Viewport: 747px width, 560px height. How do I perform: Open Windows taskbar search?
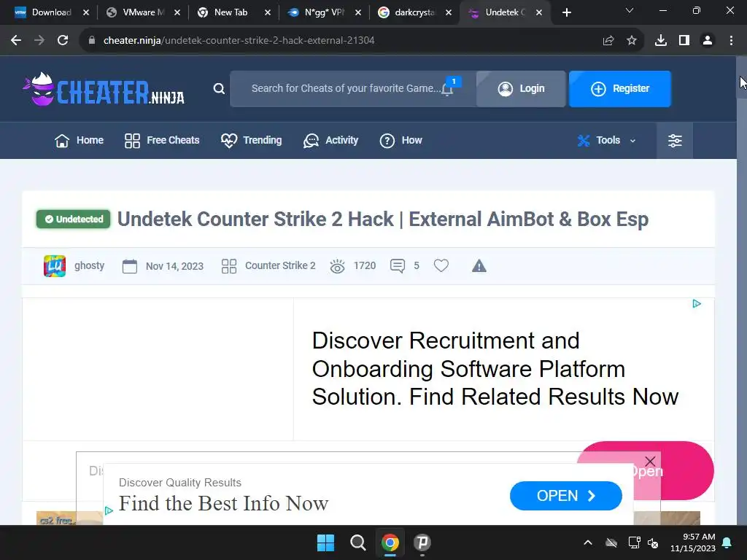357,542
